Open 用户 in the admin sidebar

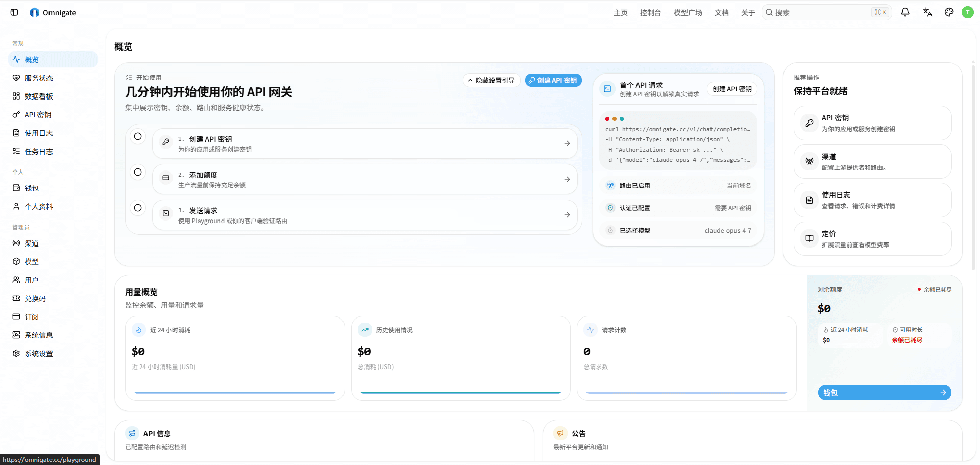click(x=53, y=280)
